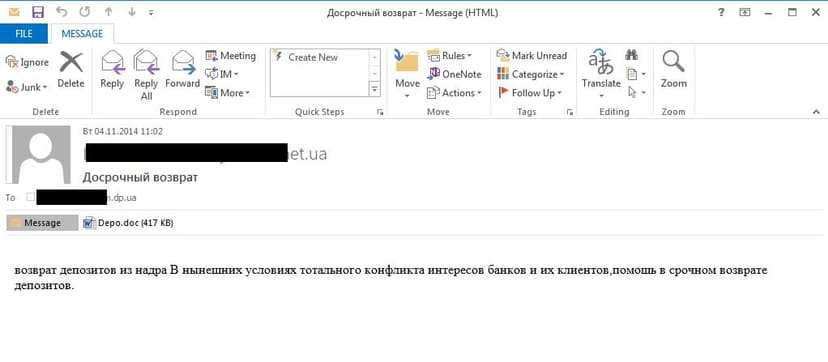This screenshot has width=828, height=362.
Task: Click the Find binoculars icon
Action: pos(631,55)
